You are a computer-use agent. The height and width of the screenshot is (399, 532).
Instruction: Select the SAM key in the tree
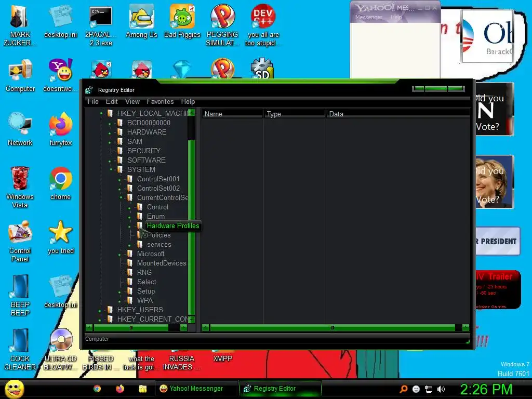tap(135, 141)
